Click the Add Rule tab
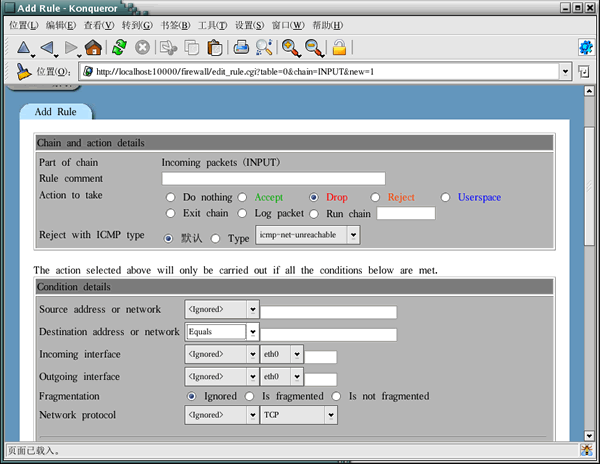 click(55, 112)
